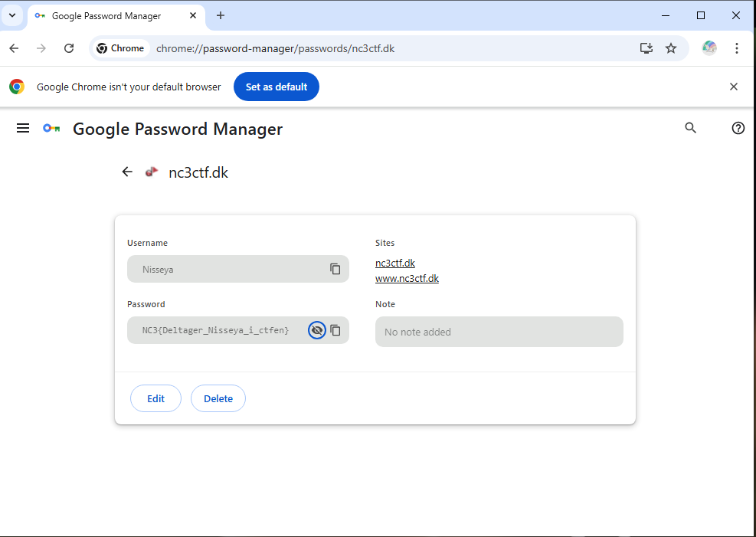Click the Edit button for this password
The image size is (756, 537).
click(x=155, y=398)
